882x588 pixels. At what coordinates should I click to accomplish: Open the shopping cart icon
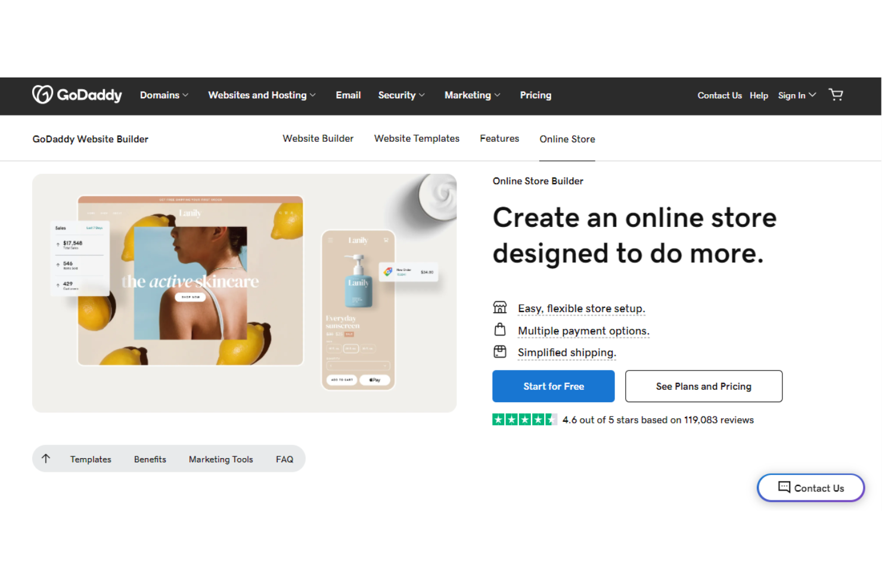click(836, 95)
